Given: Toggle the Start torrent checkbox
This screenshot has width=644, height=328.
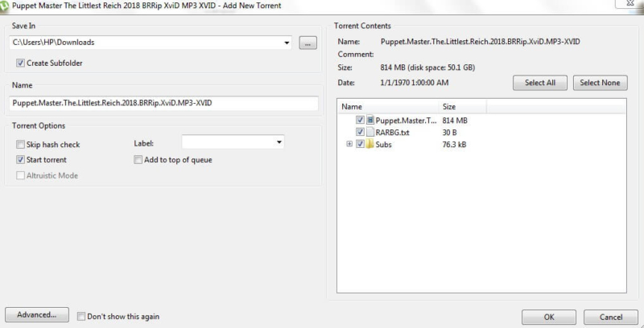Looking at the screenshot, I should pos(20,159).
